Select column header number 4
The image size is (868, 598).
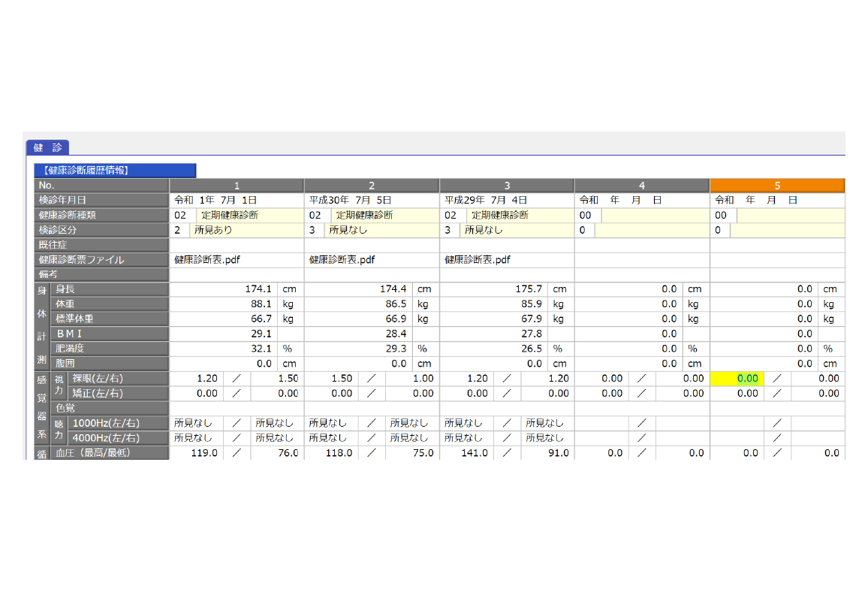(x=642, y=186)
